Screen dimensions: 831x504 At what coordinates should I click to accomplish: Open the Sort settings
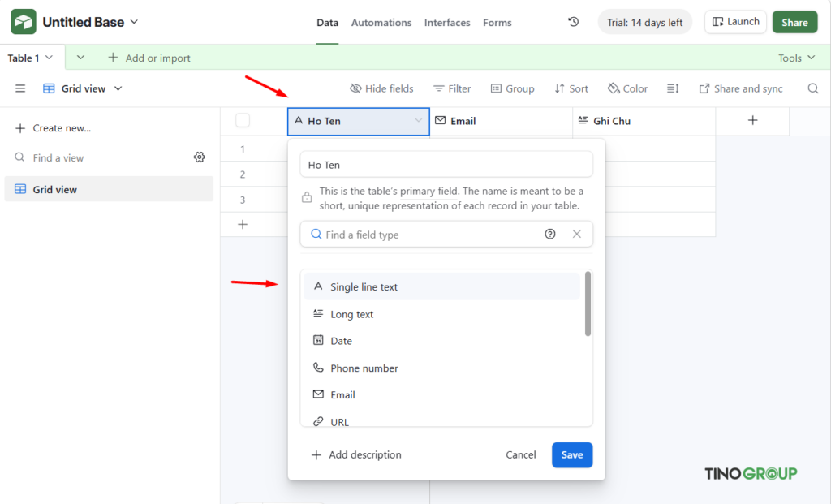[x=571, y=88]
